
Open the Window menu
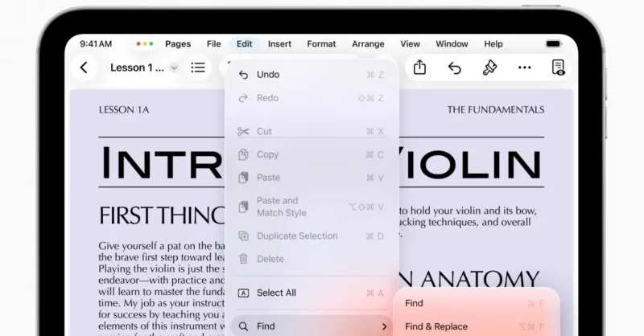452,44
